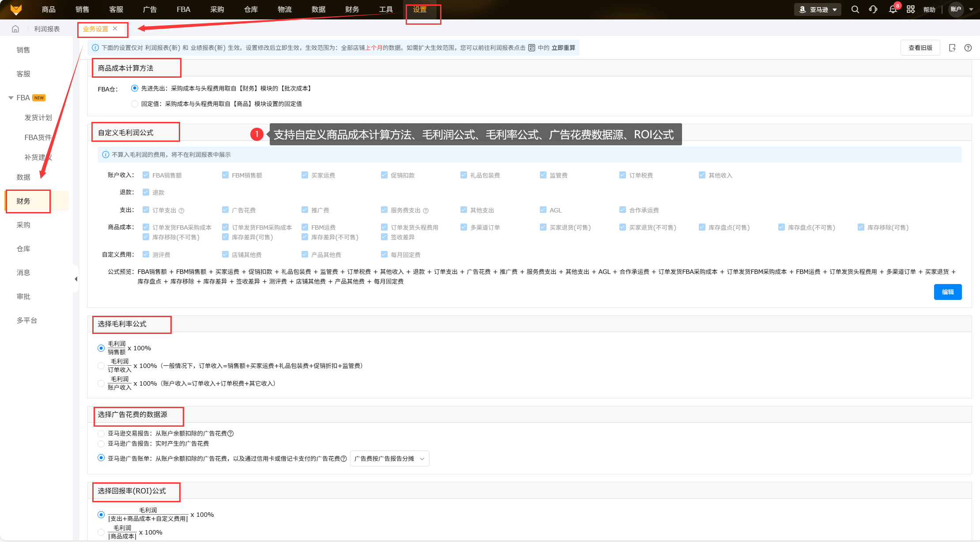
Task: Open the 设置 top menu item
Action: click(x=420, y=9)
